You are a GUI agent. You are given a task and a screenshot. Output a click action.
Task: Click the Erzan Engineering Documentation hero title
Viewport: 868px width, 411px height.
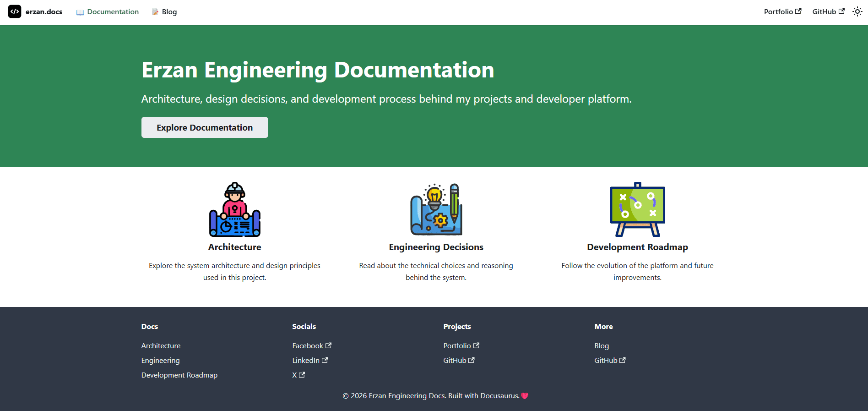[x=318, y=70]
